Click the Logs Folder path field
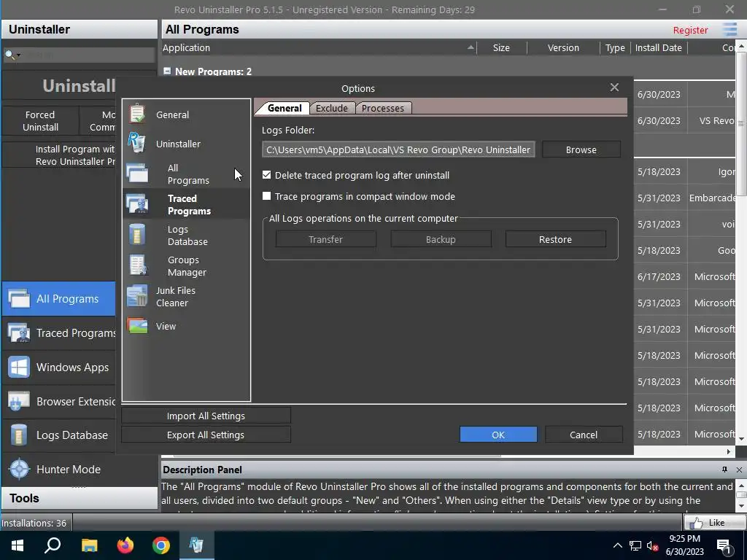Image resolution: width=747 pixels, height=560 pixels. (398, 149)
